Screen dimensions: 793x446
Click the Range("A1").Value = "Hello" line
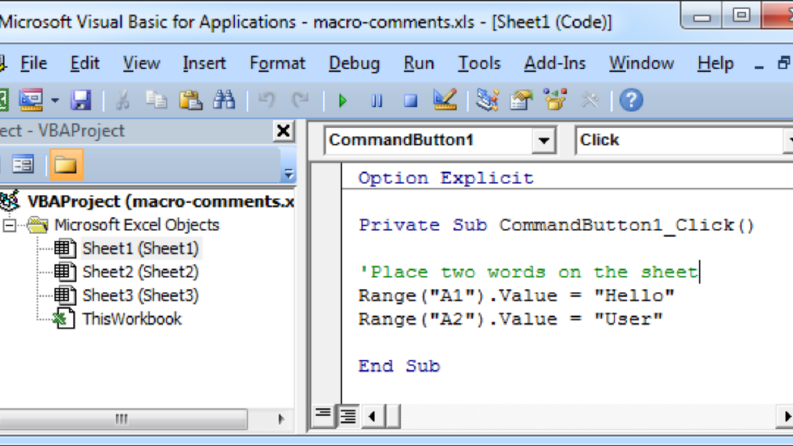point(516,295)
